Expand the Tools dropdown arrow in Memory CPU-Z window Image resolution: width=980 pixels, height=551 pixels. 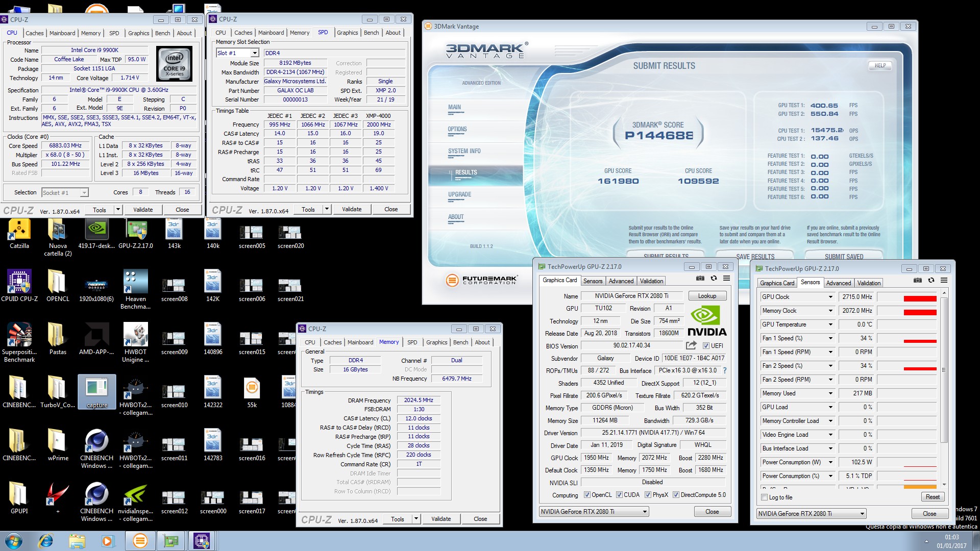416,519
